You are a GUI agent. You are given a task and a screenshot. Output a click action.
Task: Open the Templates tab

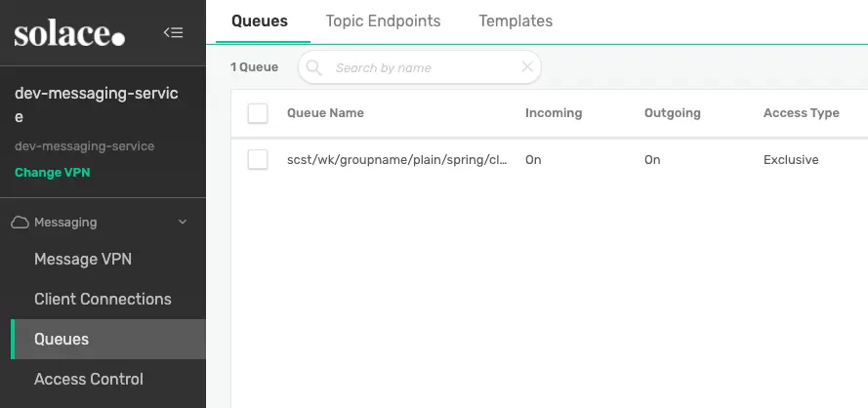point(516,20)
